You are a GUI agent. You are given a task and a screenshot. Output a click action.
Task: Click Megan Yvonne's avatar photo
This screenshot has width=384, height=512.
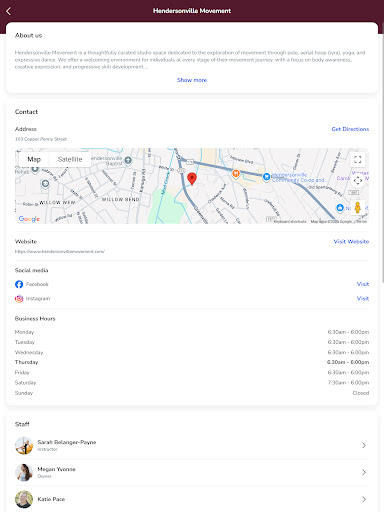pos(24,473)
